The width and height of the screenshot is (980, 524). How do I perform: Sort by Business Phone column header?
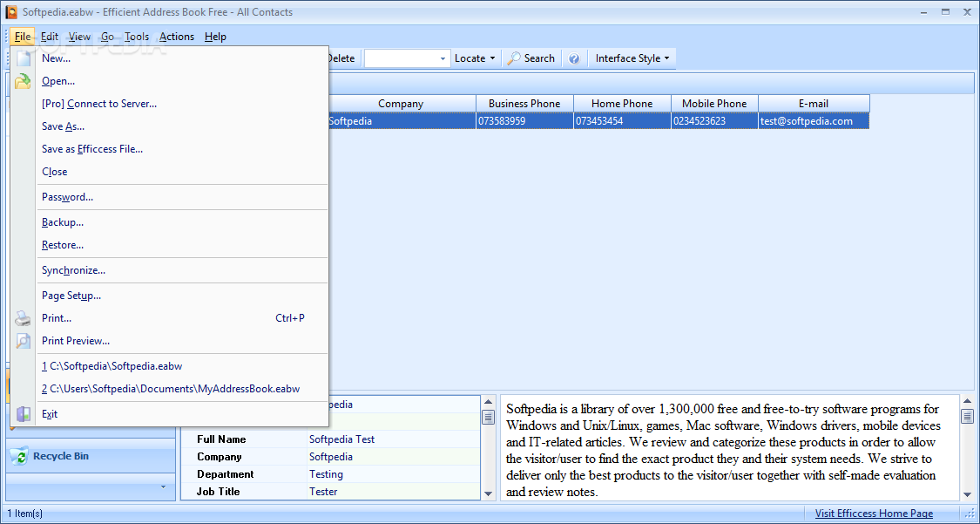[x=524, y=103]
